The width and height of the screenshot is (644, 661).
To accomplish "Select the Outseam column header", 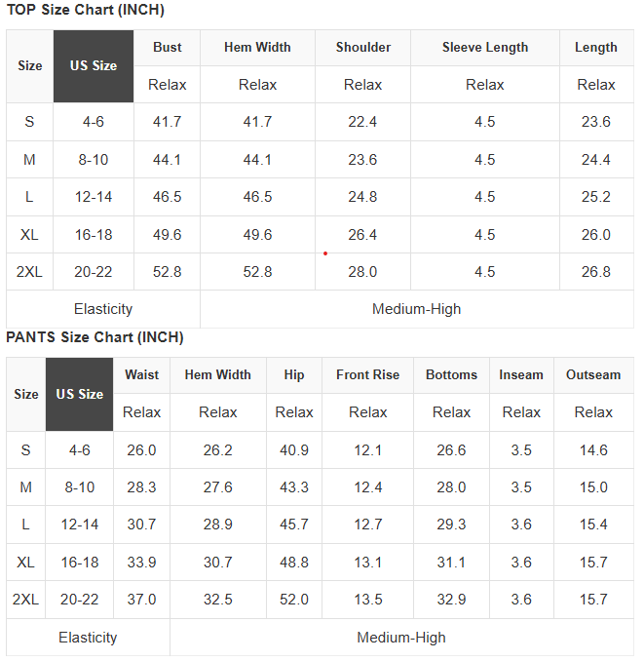I will 593,374.
